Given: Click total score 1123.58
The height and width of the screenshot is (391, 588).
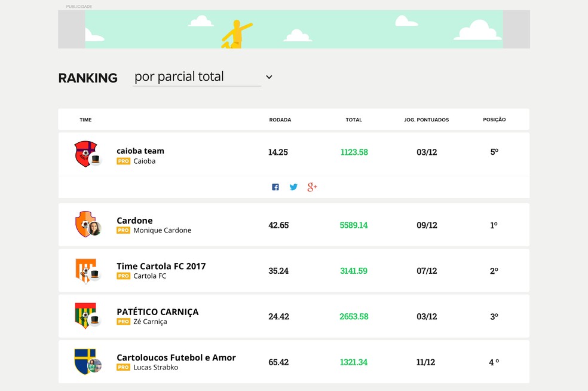Looking at the screenshot, I should pos(354,152).
